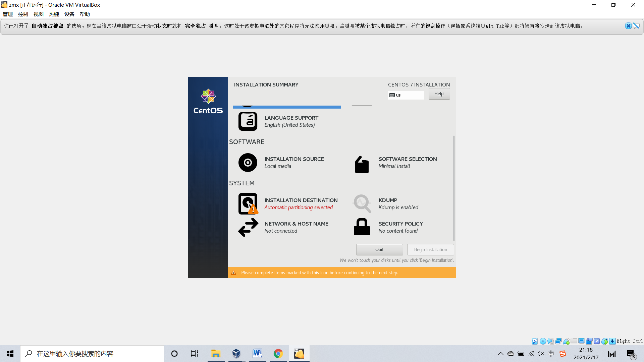Show hidden system tray icons
The width and height of the screenshot is (644, 362).
[x=500, y=354]
